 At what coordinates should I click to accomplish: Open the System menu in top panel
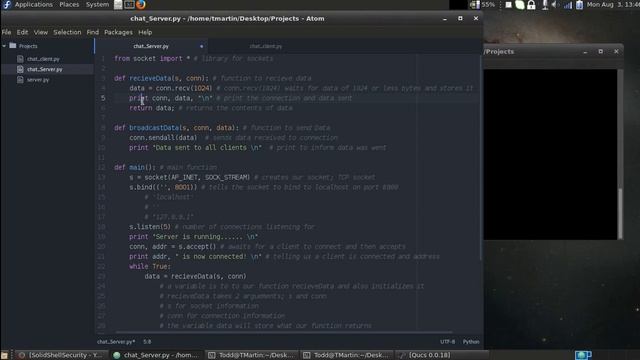(x=97, y=4)
